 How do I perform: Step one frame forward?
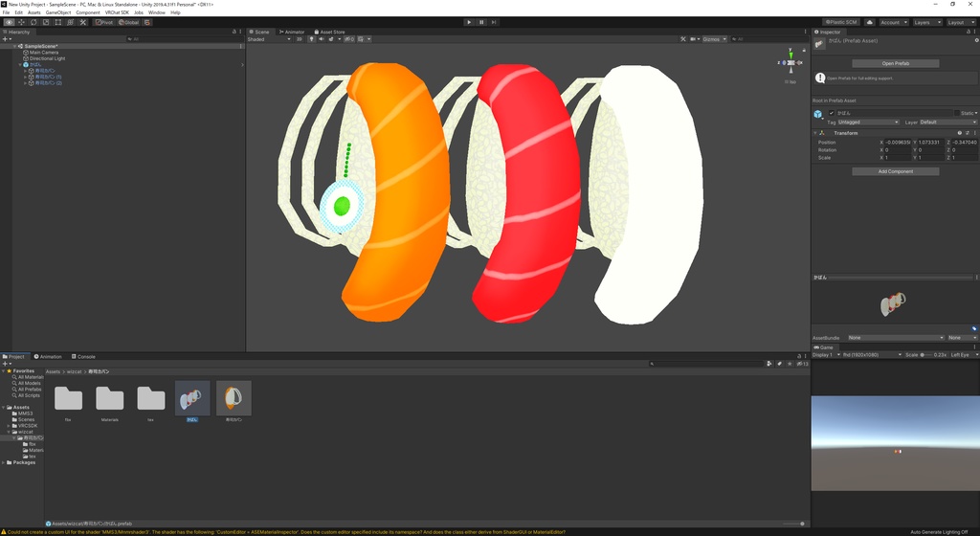point(494,22)
